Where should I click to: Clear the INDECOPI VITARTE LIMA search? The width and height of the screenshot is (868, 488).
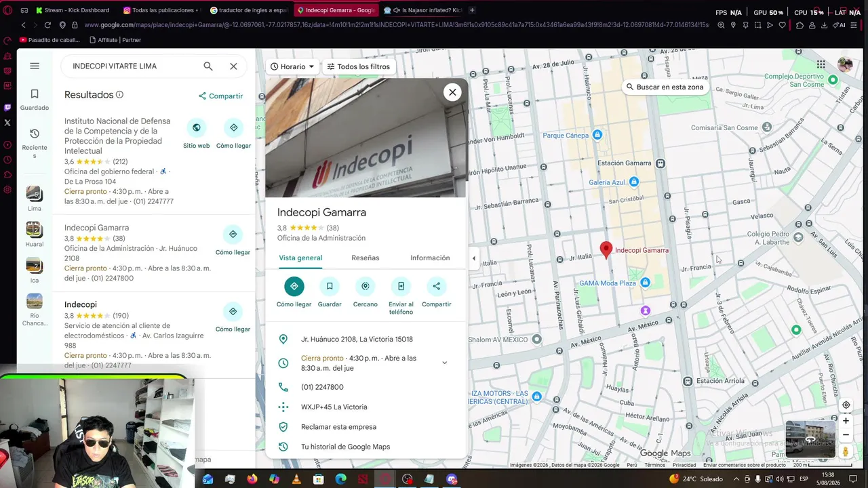coord(233,66)
